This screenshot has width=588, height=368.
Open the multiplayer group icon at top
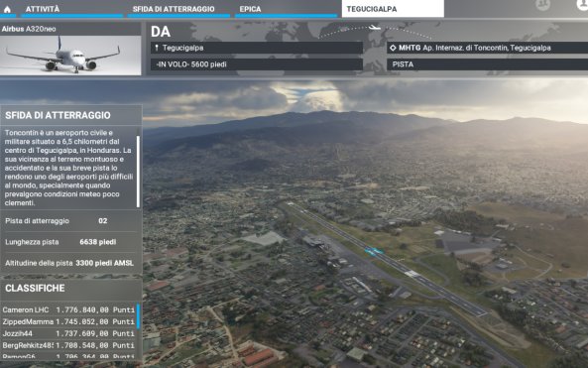[543, 4]
